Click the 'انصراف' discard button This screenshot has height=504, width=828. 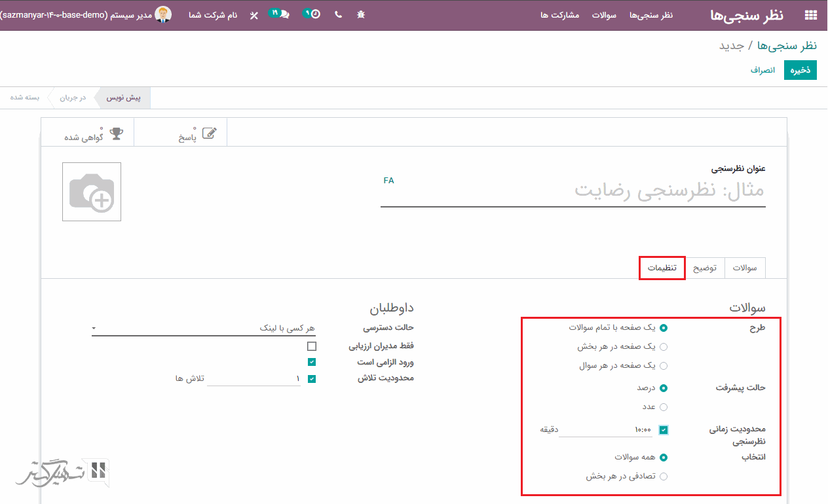[762, 70]
